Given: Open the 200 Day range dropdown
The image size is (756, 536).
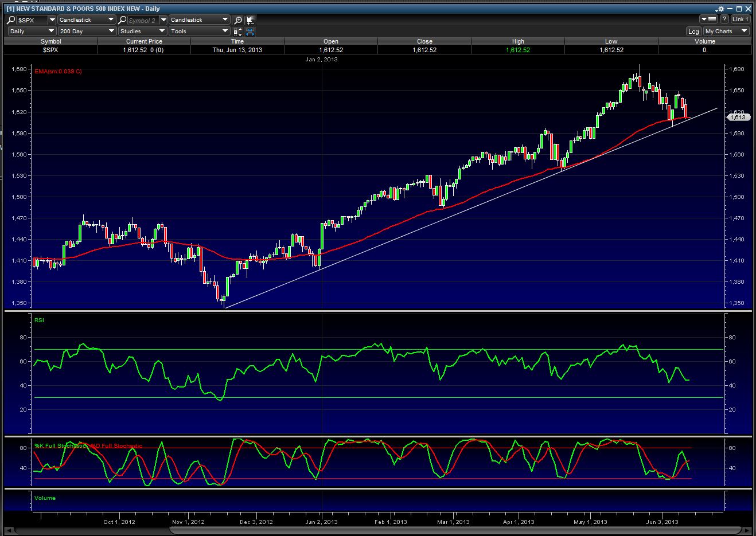Looking at the screenshot, I should 87,32.
